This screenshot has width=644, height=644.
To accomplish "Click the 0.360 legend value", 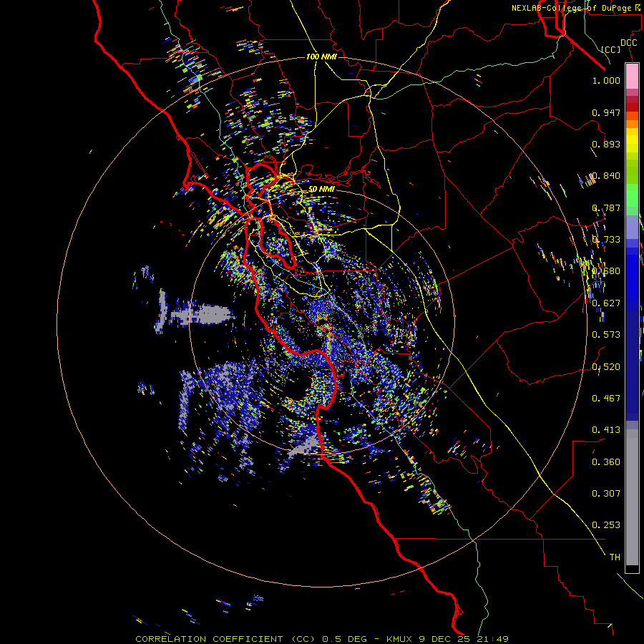I will point(606,462).
